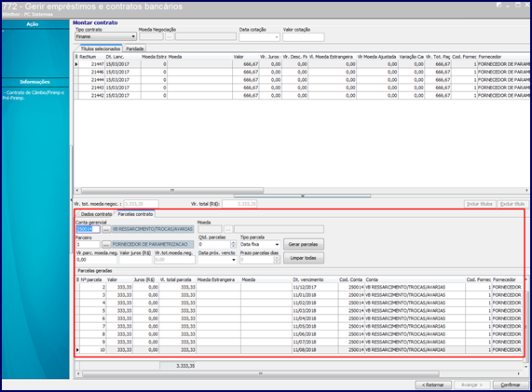The image size is (532, 392).
Task: Click the Confirmar button
Action: 511,385
